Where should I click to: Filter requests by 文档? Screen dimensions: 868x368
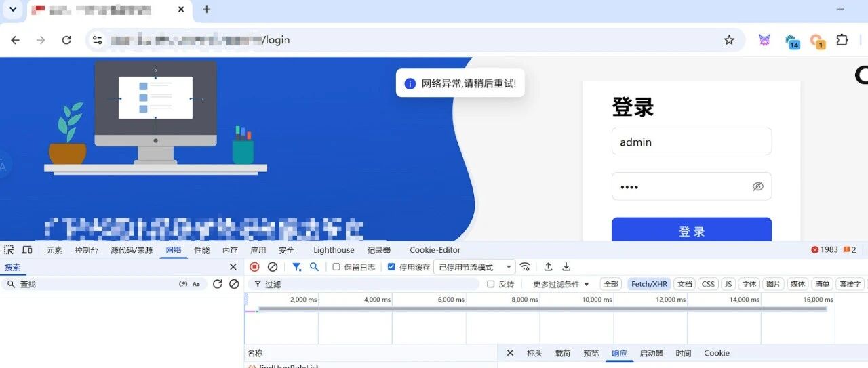(685, 284)
